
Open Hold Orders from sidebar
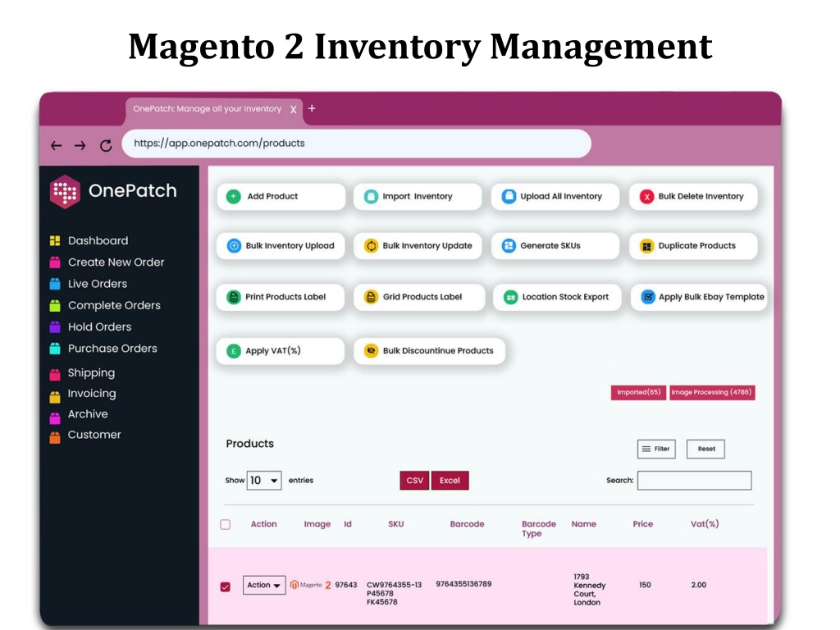coord(99,326)
